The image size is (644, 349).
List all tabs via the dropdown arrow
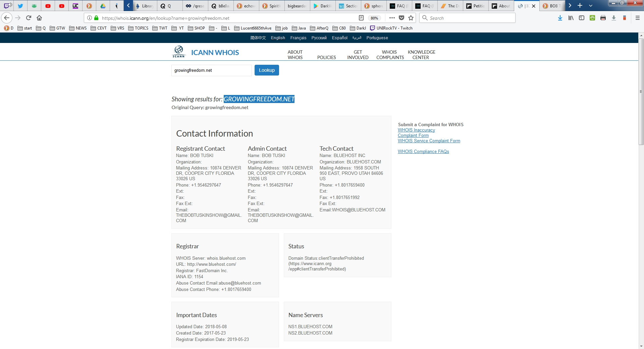click(591, 6)
